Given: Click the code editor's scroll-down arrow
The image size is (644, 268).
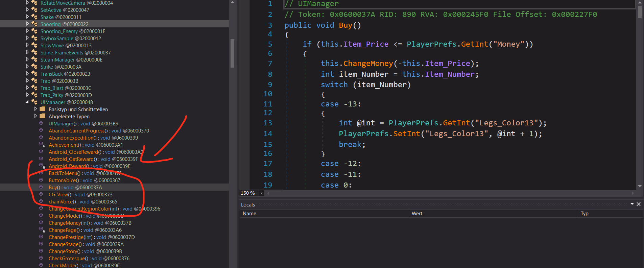Looking at the screenshot, I should point(640,186).
